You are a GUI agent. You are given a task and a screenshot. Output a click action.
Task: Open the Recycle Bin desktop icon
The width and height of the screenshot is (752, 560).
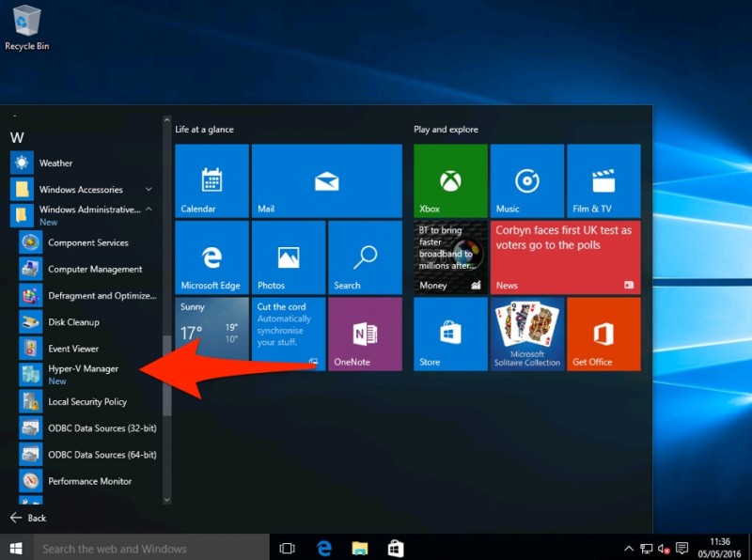[x=27, y=28]
